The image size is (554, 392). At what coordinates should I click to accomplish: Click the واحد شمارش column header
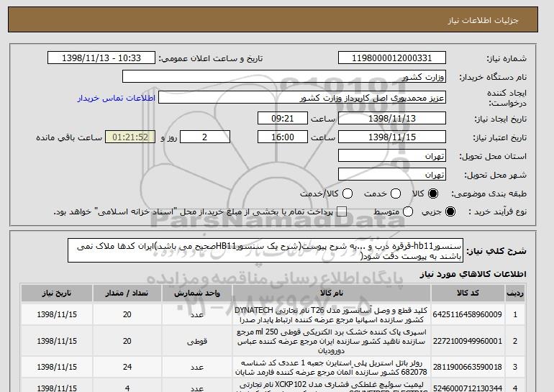[x=197, y=293]
